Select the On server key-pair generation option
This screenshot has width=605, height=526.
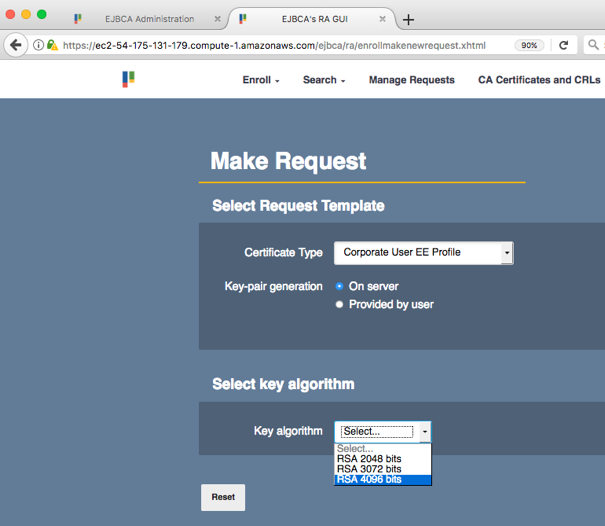click(x=340, y=286)
